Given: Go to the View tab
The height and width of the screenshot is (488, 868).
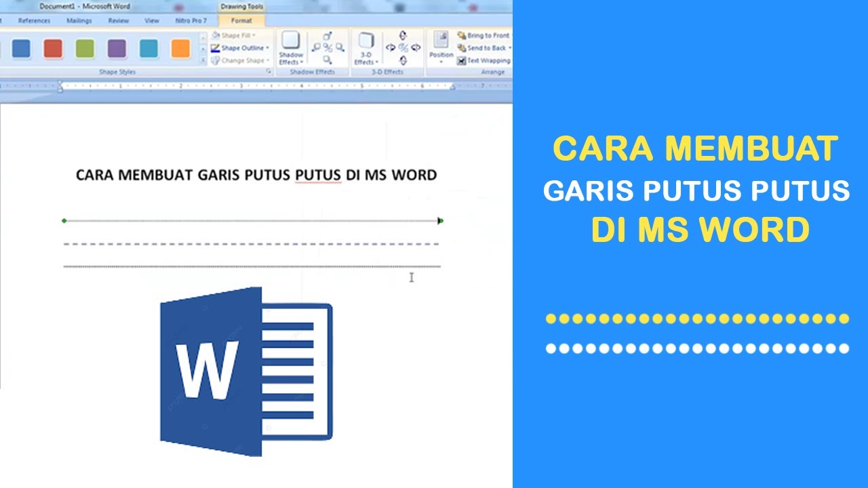Looking at the screenshot, I should [152, 21].
